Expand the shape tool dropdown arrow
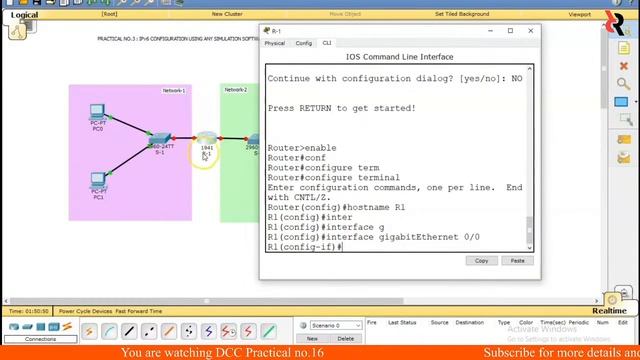This screenshot has height=360, width=640. pyautogui.click(x=636, y=102)
